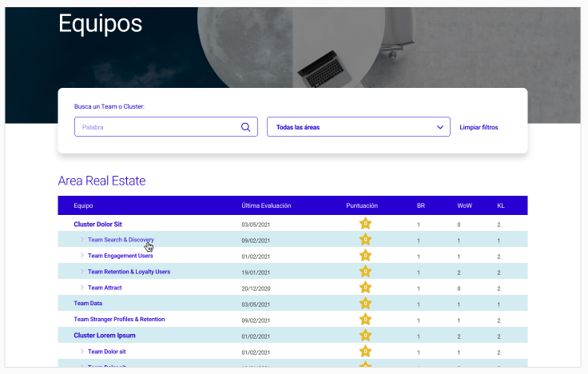Click the star rating for Cluster Dolor Sit
Image resolution: width=588 pixels, height=374 pixels.
(365, 224)
